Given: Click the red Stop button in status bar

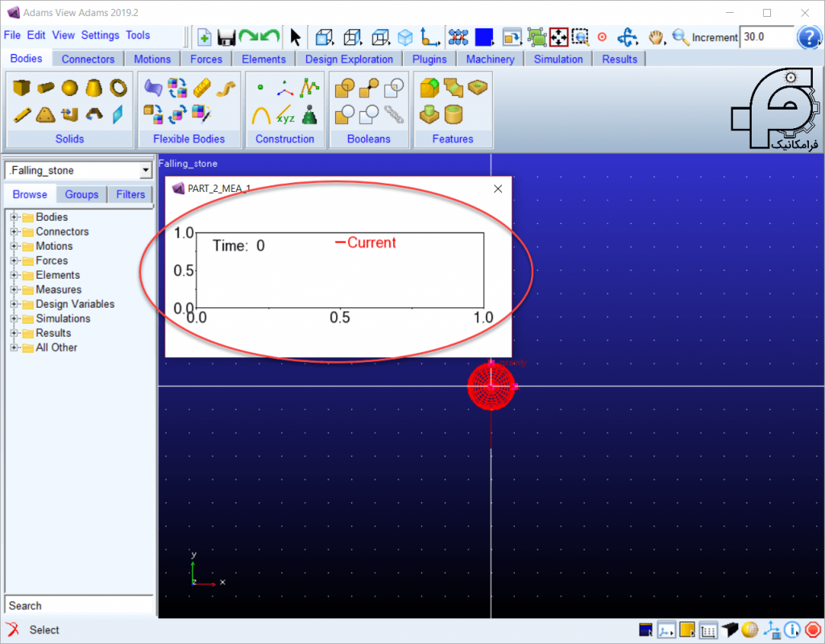Looking at the screenshot, I should 813,629.
